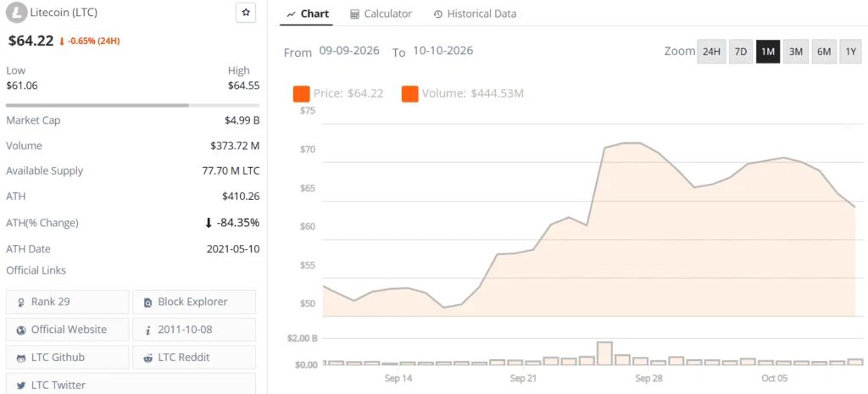This screenshot has width=868, height=394.
Task: Set chart zoom to 24H
Action: (x=711, y=52)
